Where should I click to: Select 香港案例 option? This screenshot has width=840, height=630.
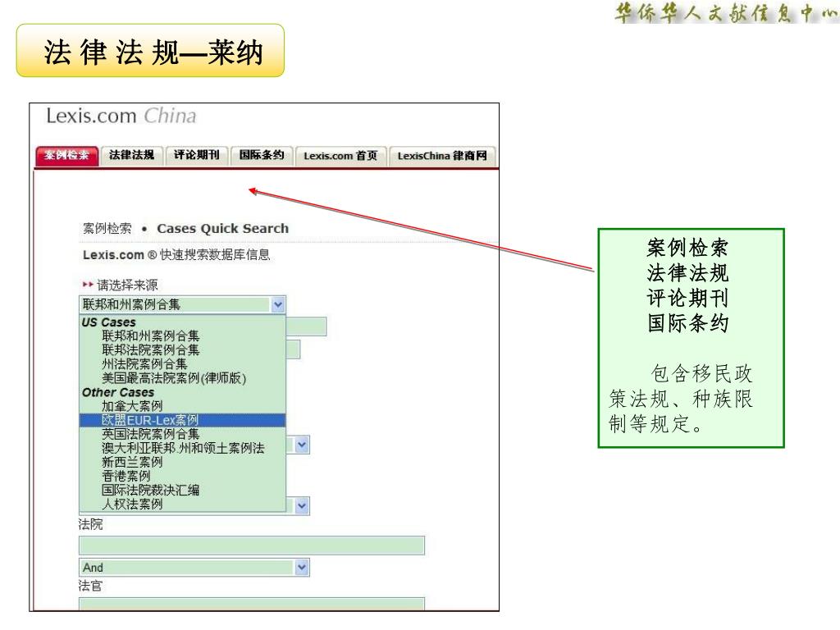point(126,476)
